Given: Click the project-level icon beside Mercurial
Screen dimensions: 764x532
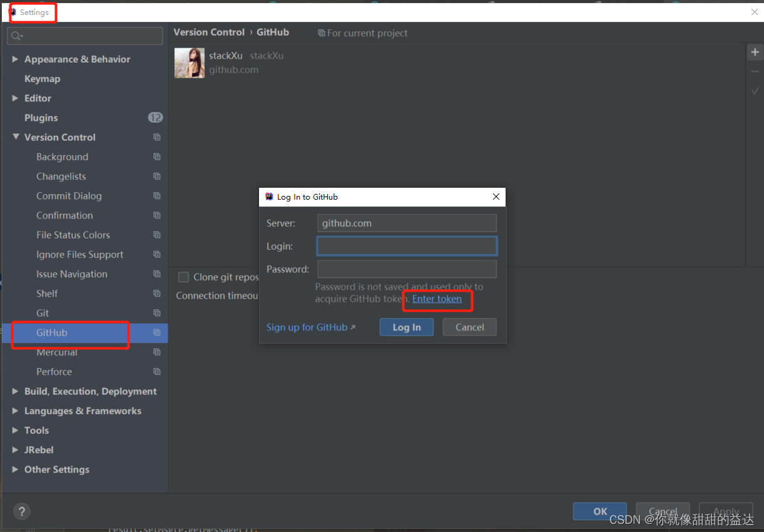Looking at the screenshot, I should point(157,352).
